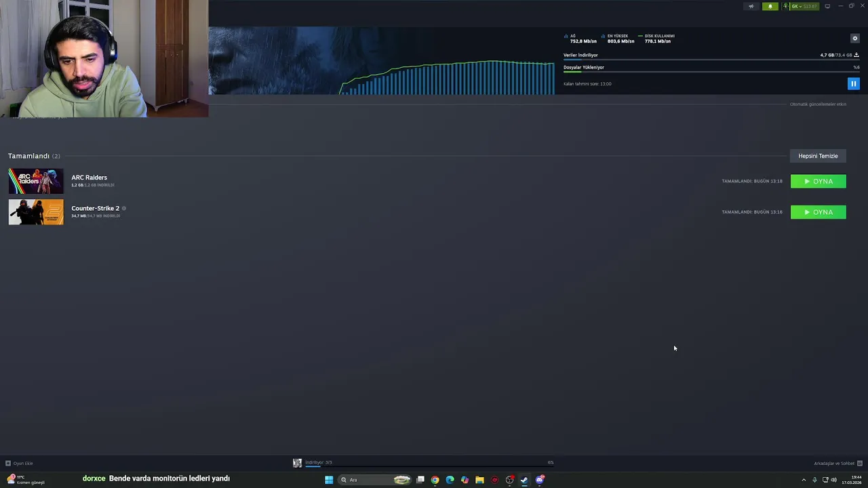Click the Dosyalar Yükleniyor progress bar

tap(711, 72)
